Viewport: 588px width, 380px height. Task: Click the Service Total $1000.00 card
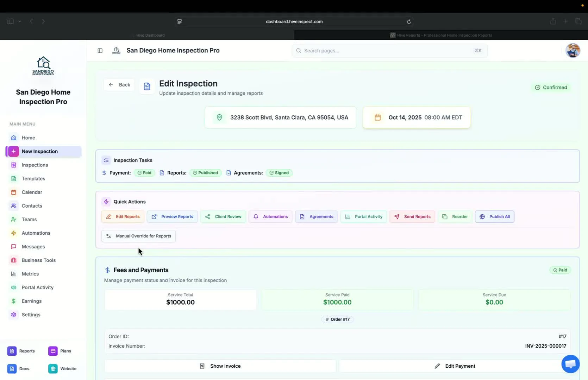tap(180, 300)
